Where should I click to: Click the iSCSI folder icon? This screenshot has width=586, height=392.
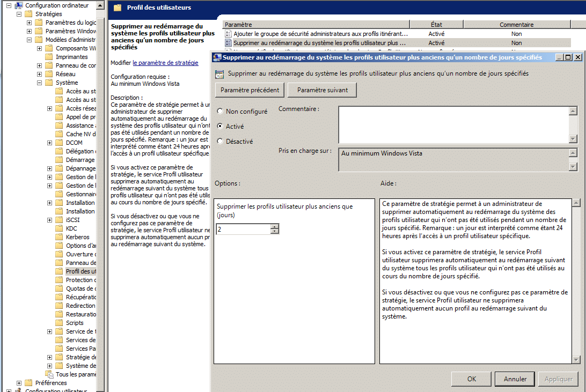click(59, 220)
